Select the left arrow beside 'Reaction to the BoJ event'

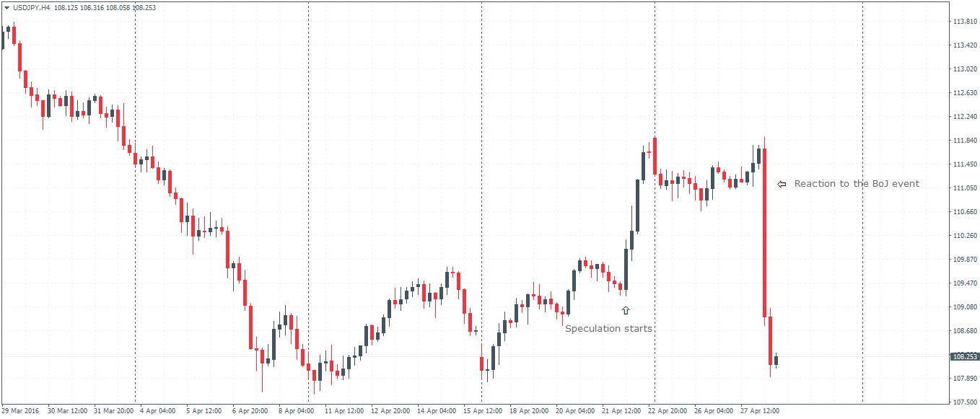tap(782, 185)
